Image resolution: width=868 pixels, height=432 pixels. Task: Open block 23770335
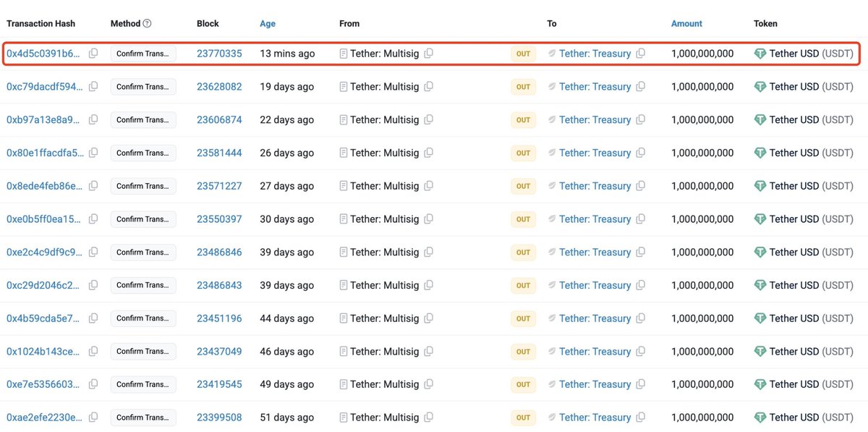[x=219, y=54]
